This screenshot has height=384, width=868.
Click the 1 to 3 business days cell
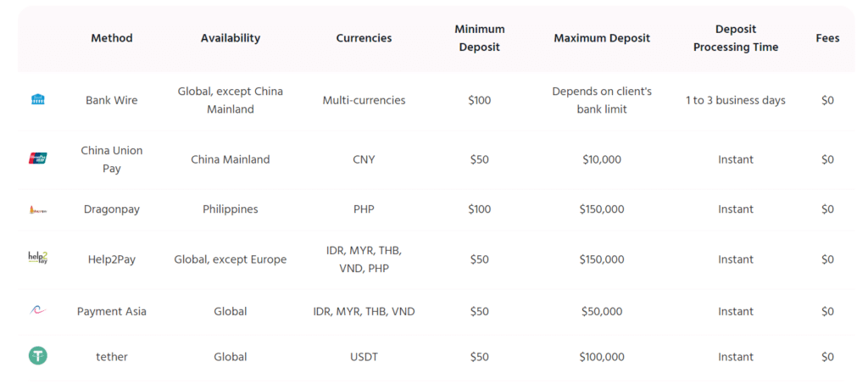pyautogui.click(x=736, y=101)
